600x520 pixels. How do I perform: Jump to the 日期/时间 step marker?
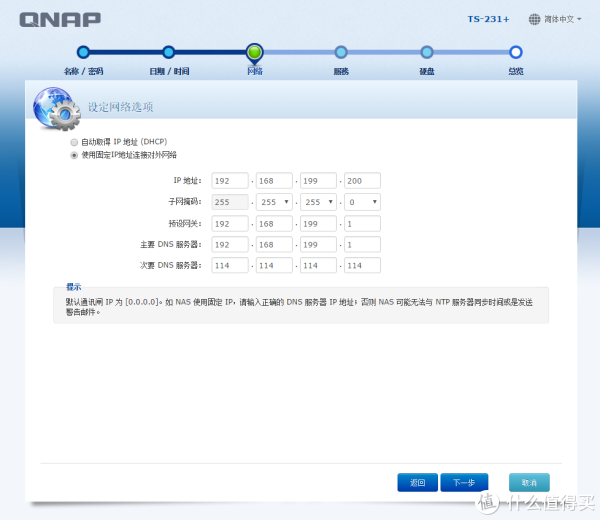click(x=169, y=52)
